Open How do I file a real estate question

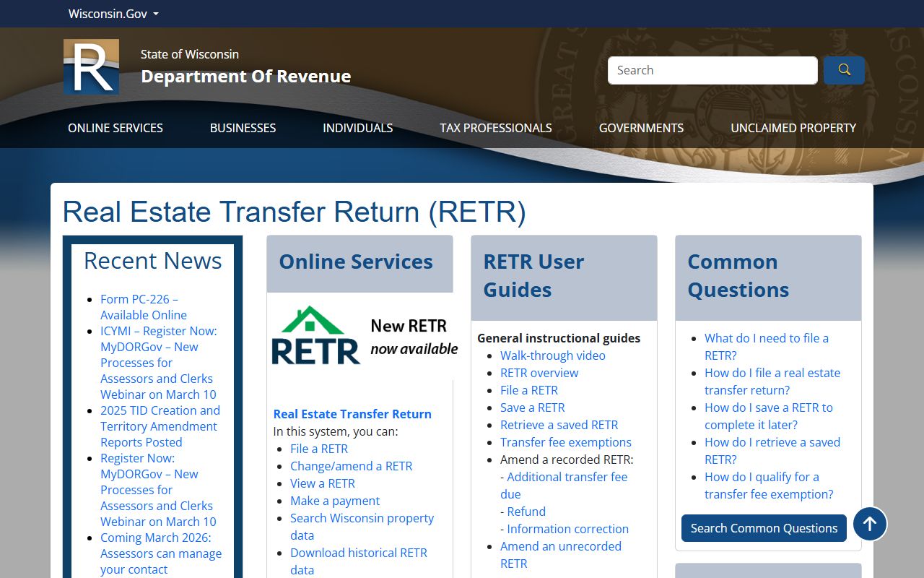[x=772, y=381]
